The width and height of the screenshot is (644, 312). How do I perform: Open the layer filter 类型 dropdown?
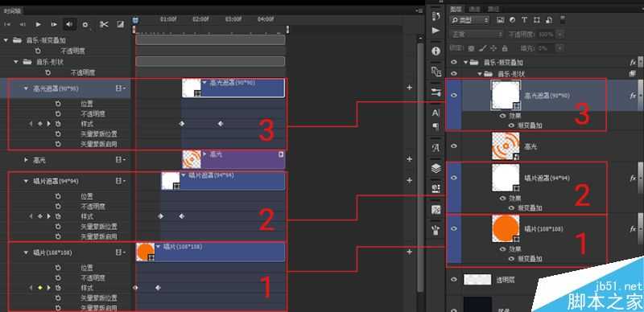(470, 20)
